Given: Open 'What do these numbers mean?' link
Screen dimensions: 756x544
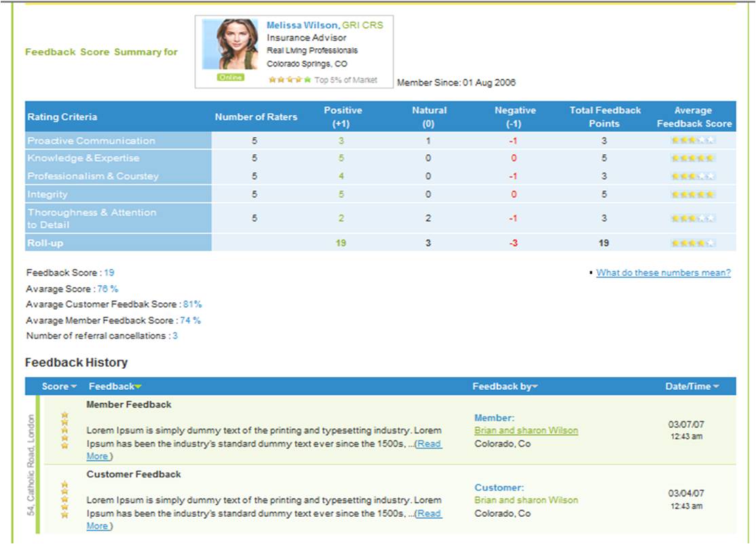Looking at the screenshot, I should (664, 273).
